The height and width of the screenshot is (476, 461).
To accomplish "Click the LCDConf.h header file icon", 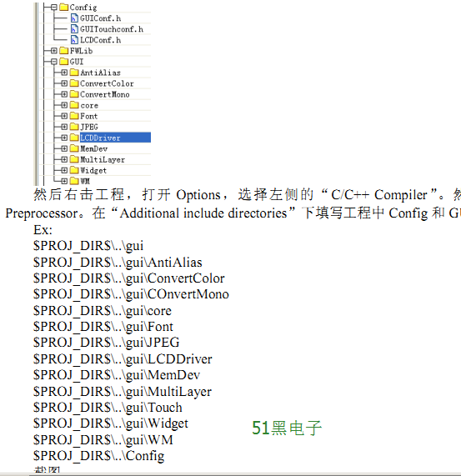I will [x=74, y=40].
